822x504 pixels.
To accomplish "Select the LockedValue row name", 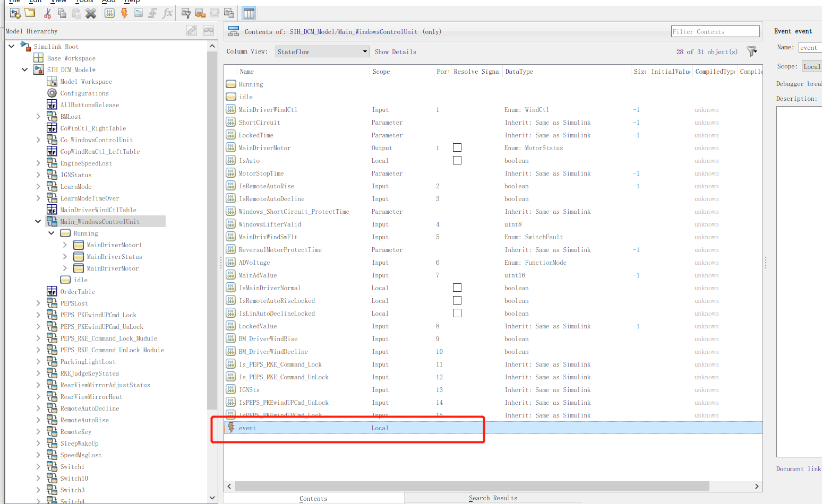I will 258,326.
